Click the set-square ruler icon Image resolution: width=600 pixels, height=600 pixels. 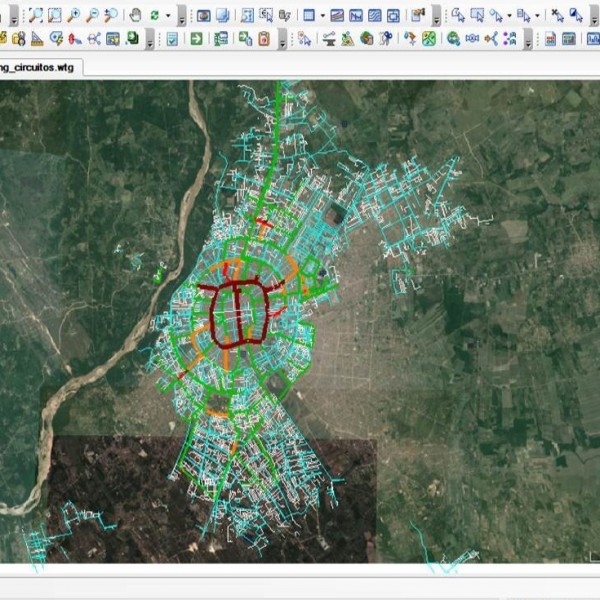point(37,39)
